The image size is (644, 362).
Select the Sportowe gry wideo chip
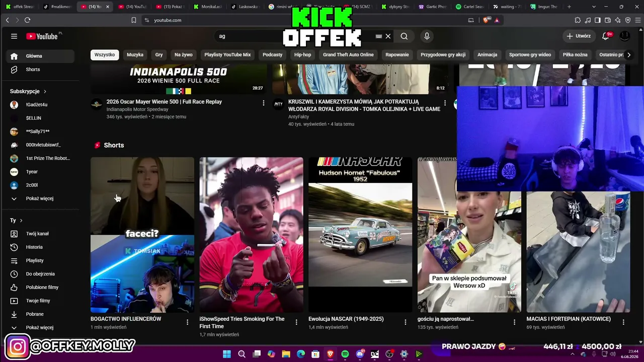point(530,55)
